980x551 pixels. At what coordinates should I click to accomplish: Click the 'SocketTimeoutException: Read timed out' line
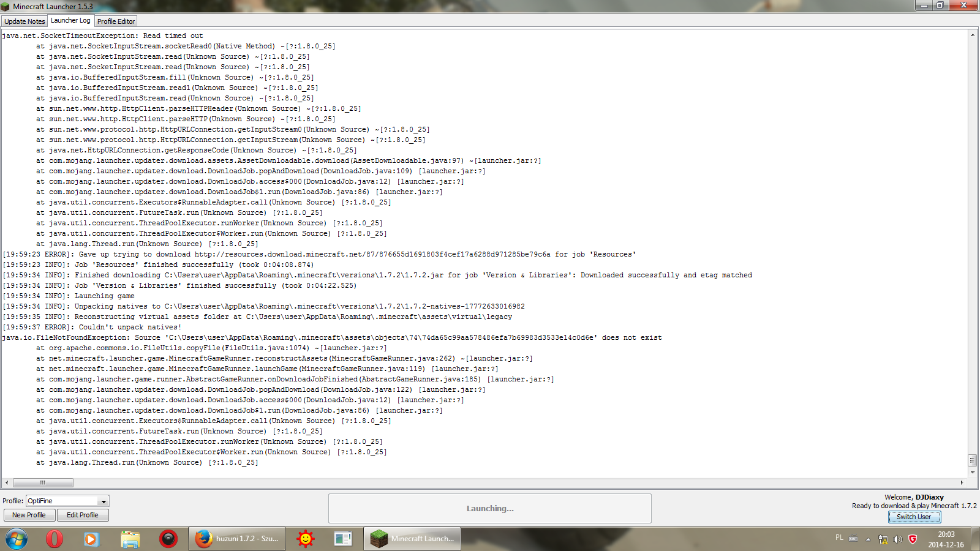(103, 36)
